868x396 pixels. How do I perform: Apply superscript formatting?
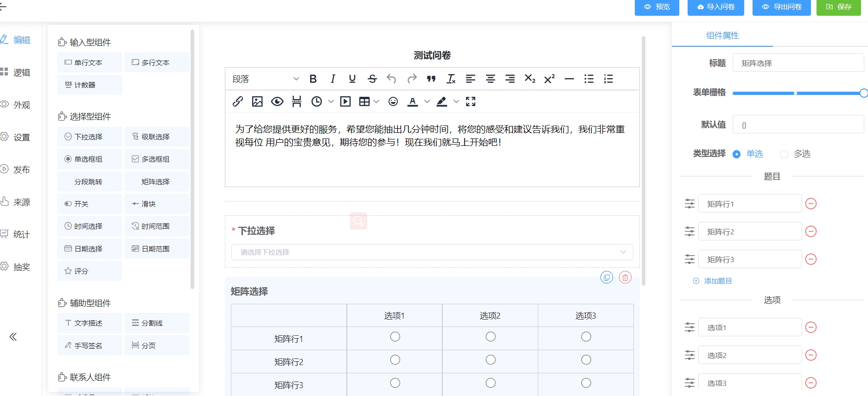click(x=549, y=79)
